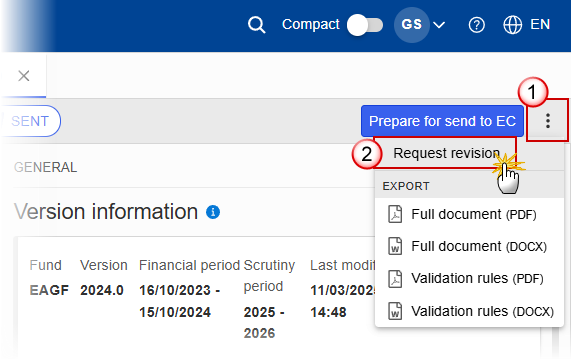Expand the GS user dropdown chevron
This screenshot has width=571, height=360.
(x=439, y=25)
